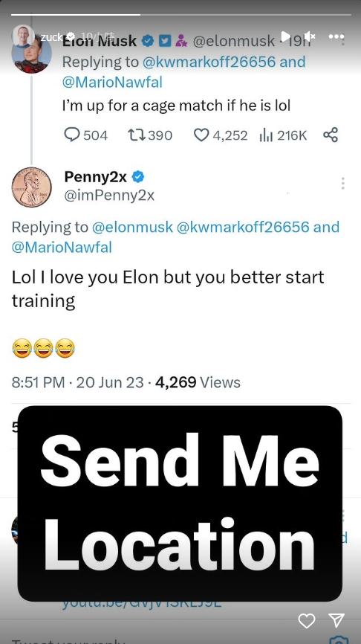361x644 pixels.
Task: Click the camera icon in reply field
Action: [x=339, y=640]
